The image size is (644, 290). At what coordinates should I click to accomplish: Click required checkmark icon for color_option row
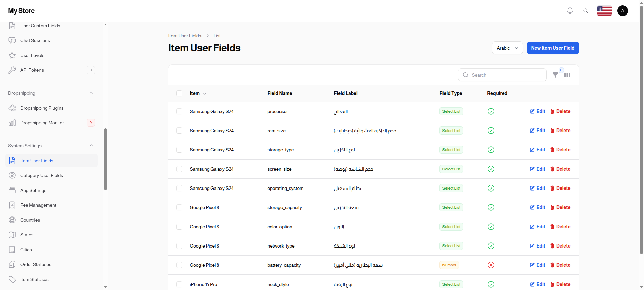(491, 227)
